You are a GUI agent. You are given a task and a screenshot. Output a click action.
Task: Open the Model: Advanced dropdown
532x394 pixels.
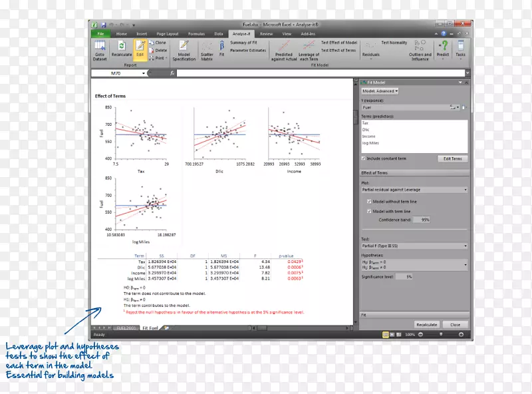380,91
